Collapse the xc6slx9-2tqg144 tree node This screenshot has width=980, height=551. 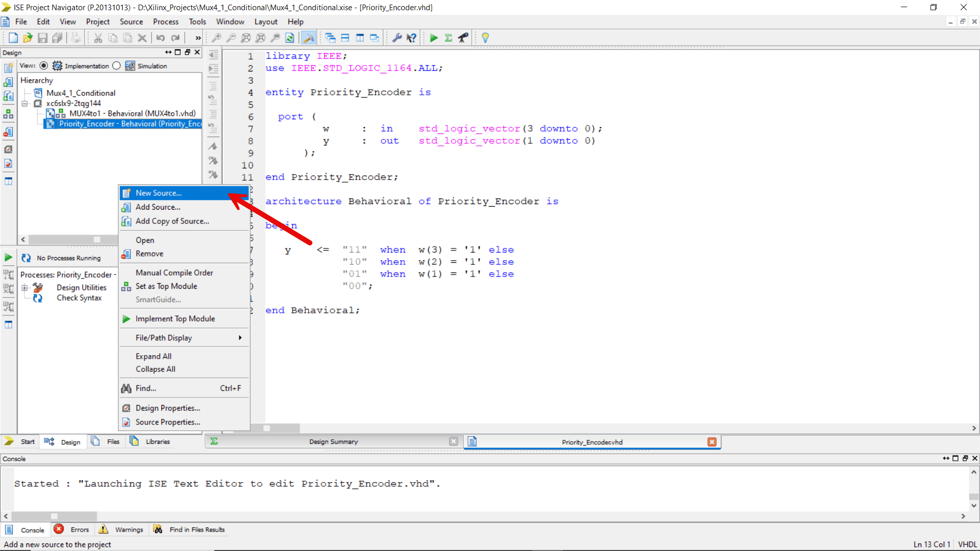coord(25,103)
